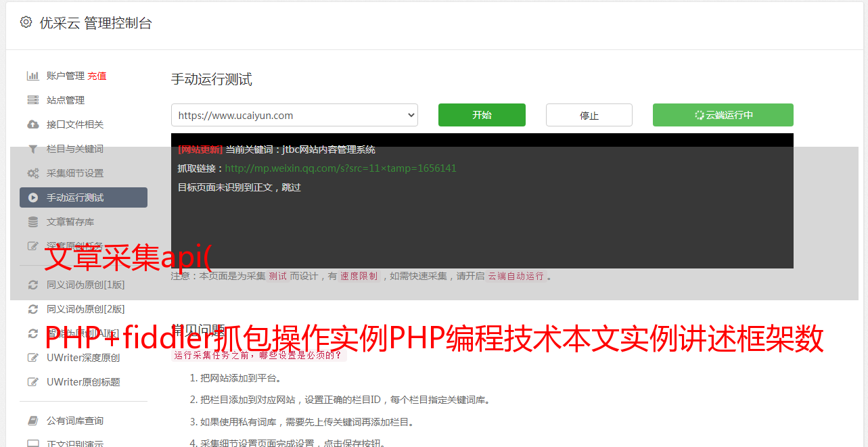Screen dimensions: 868x447
Task: Click the keyword text jtbc网站内容管理系统
Action: [329, 149]
